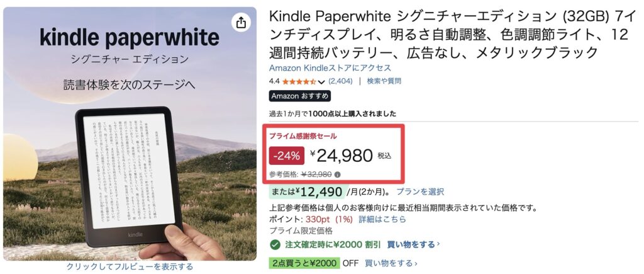644x274 pixels.
Task: Click the info icon beside 参考価格
Action: (338, 174)
